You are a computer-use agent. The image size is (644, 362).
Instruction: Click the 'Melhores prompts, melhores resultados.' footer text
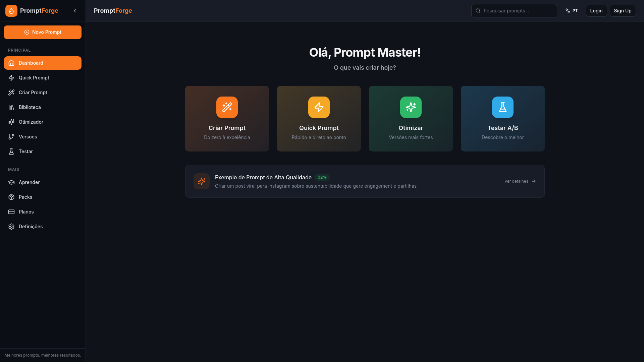[x=43, y=355]
